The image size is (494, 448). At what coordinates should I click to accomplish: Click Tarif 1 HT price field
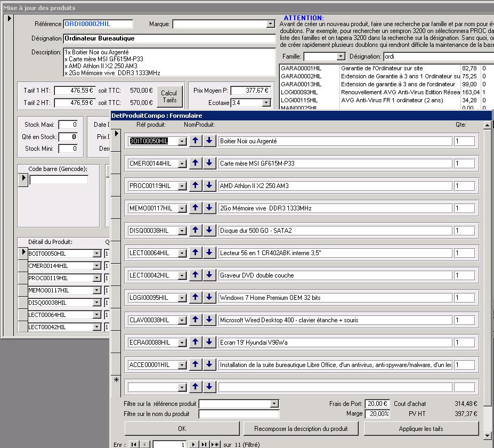click(x=75, y=91)
